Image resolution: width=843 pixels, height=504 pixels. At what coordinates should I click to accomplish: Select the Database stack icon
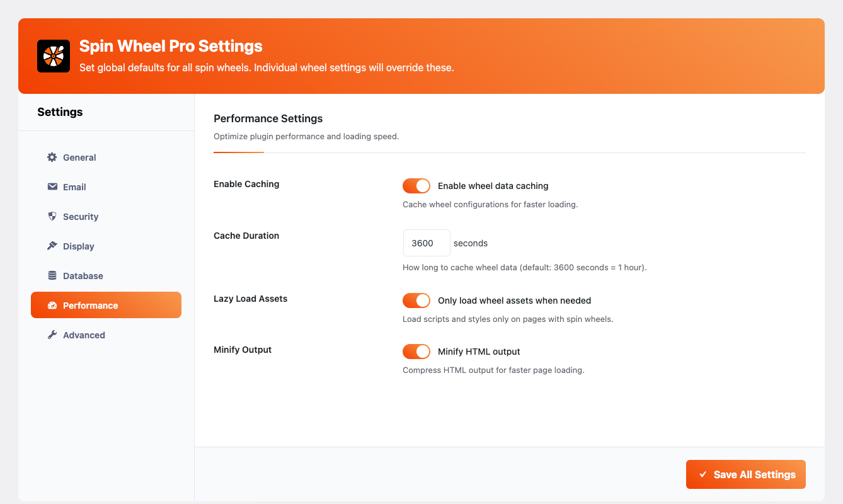click(x=52, y=275)
